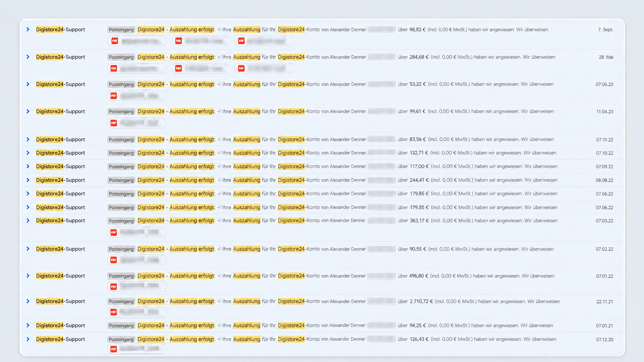644x362 pixels.
Task: Click the Posteingang label on the 244,41 € email
Action: [x=121, y=180]
